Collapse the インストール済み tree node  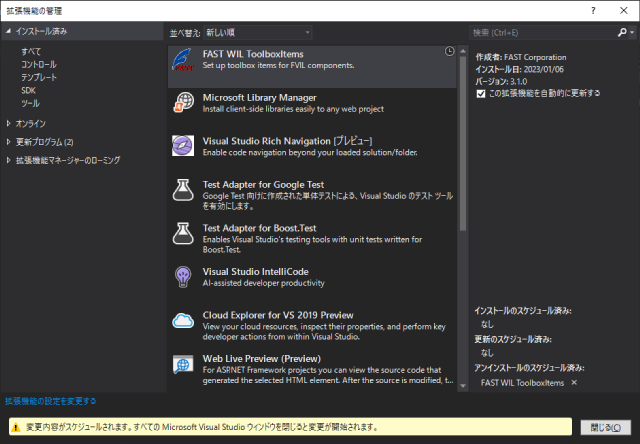point(8,31)
